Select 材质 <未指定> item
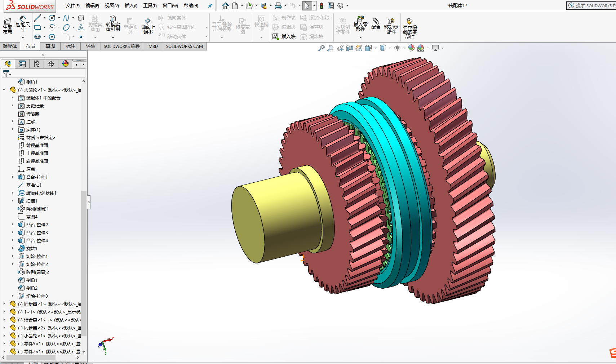Image resolution: width=616 pixels, height=364 pixels. [41, 137]
